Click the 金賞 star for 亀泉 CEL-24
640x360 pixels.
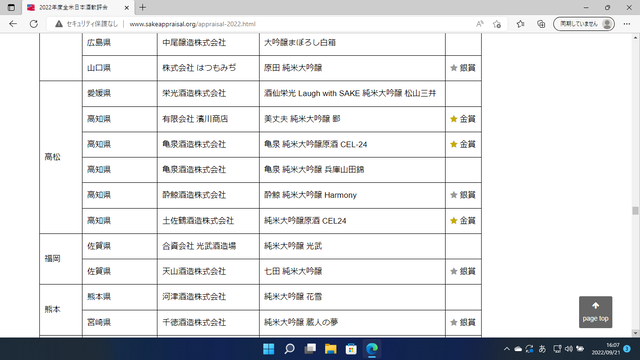[x=453, y=144]
